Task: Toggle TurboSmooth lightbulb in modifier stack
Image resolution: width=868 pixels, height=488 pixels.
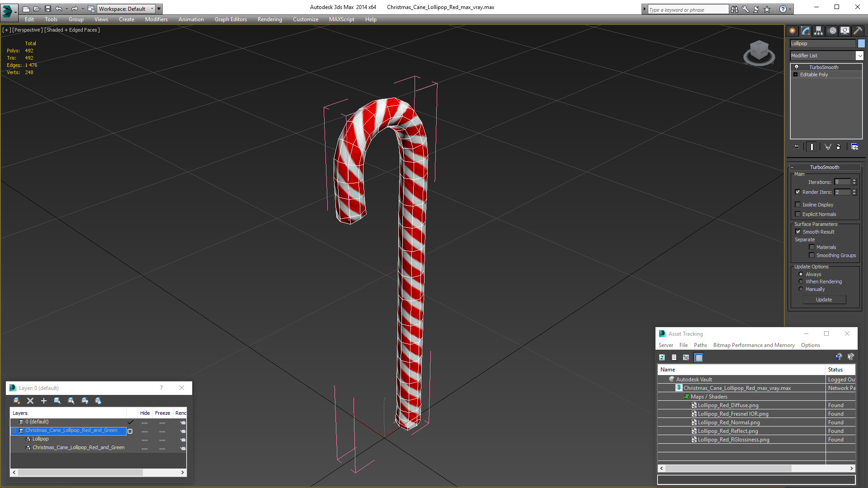Action: (797, 67)
